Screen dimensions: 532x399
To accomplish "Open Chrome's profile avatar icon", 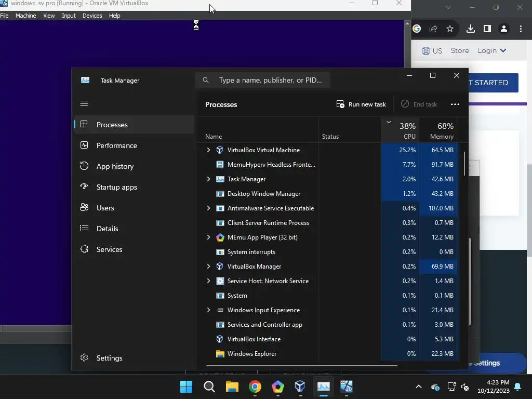I will (504, 29).
